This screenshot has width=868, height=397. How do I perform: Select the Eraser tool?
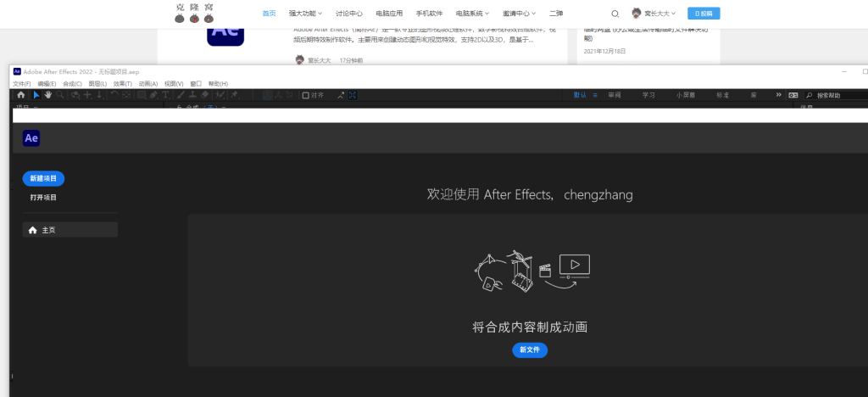coord(205,95)
